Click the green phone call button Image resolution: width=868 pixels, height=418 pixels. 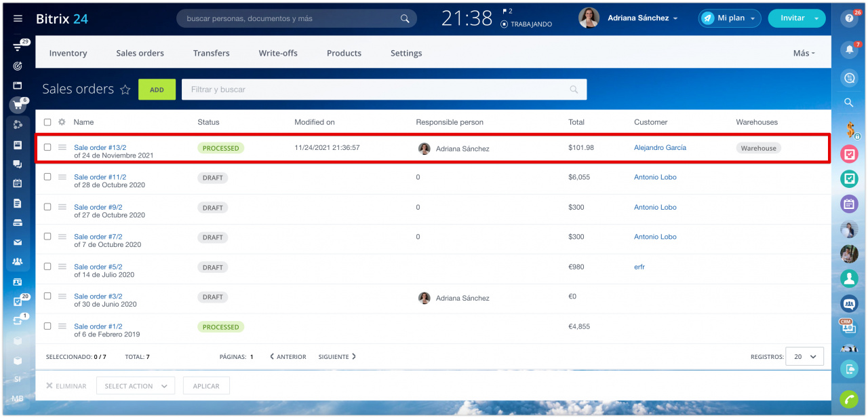[849, 400]
